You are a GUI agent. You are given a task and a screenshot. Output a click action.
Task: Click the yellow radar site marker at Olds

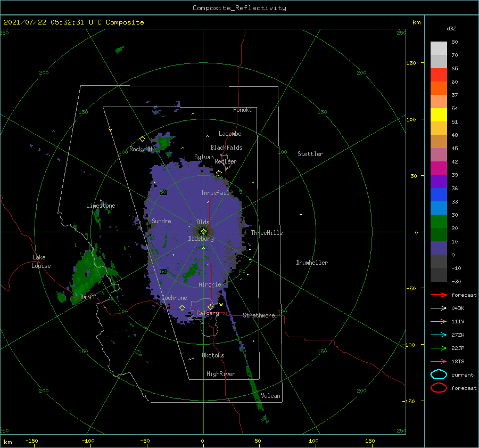pyautogui.click(x=203, y=232)
